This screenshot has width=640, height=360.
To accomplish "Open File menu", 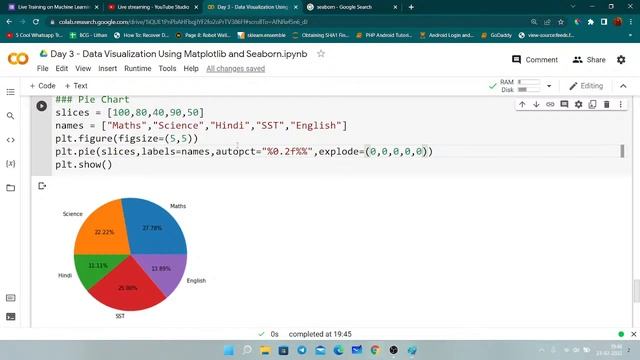I will point(42,69).
